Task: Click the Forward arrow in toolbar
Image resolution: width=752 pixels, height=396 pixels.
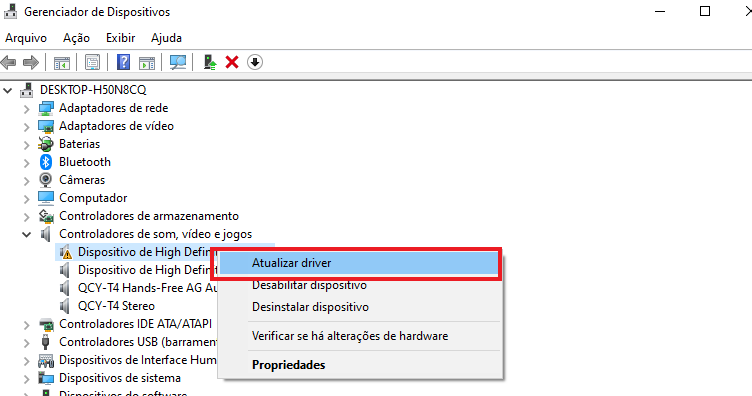Action: tap(31, 62)
